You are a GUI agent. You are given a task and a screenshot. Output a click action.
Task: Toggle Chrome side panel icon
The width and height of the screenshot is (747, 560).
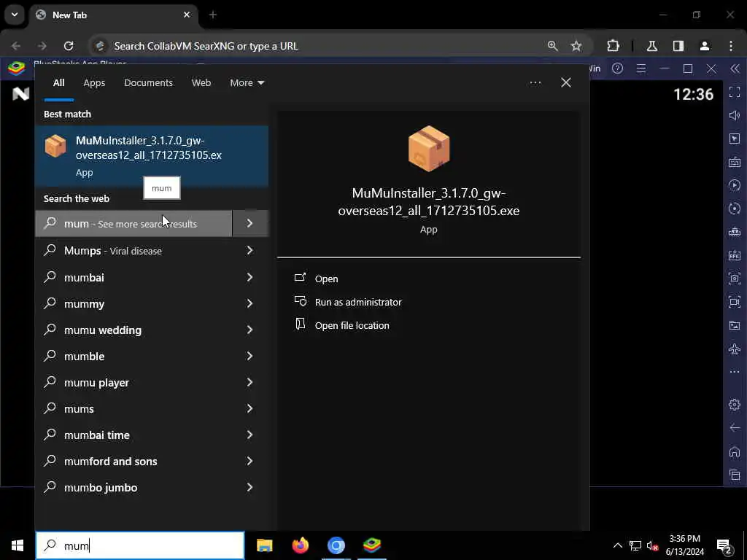(678, 46)
